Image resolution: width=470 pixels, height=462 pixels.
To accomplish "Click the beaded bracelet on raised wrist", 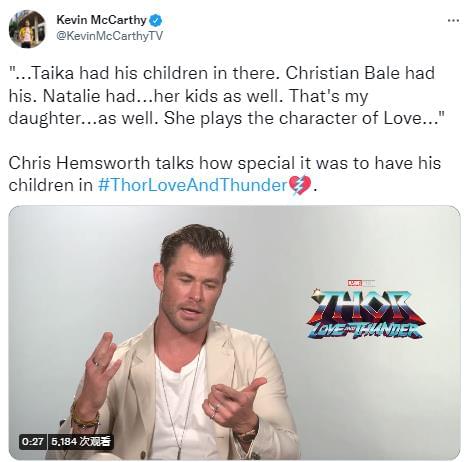I will (84, 417).
